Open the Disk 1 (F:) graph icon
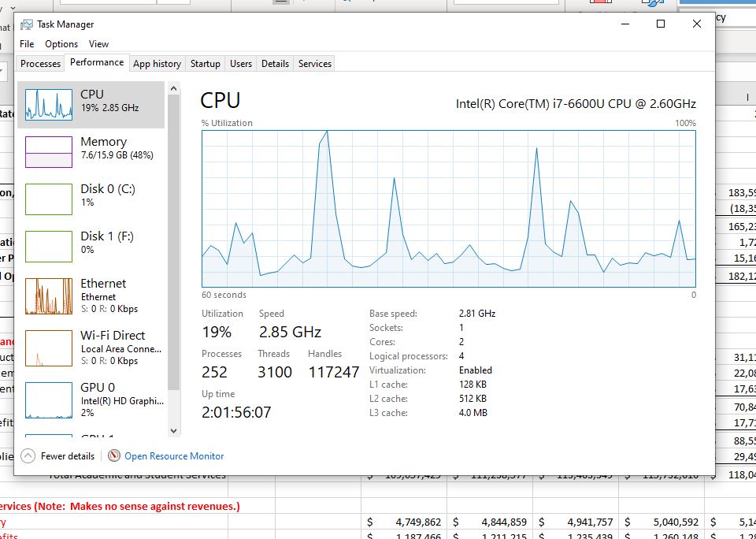This screenshot has height=539, width=756. (x=49, y=247)
